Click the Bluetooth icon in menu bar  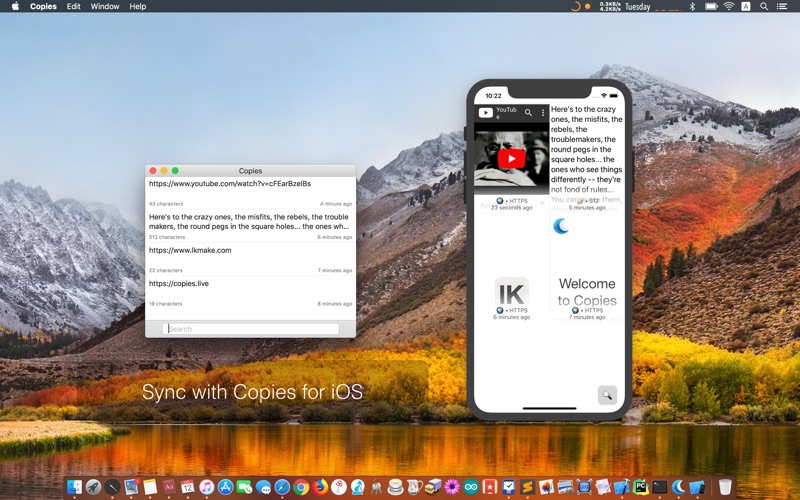click(x=692, y=6)
